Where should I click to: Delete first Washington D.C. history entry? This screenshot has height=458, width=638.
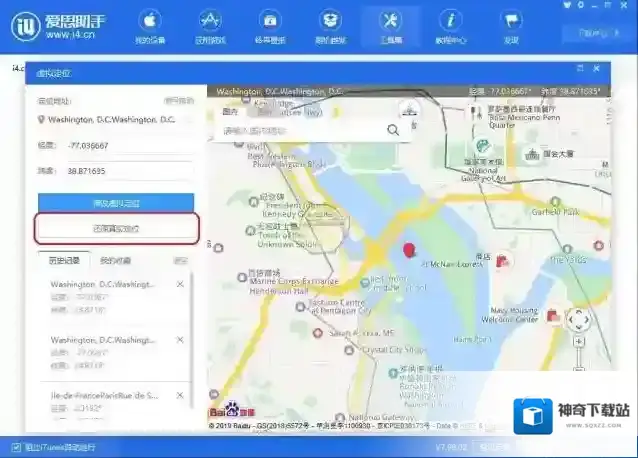click(x=180, y=285)
